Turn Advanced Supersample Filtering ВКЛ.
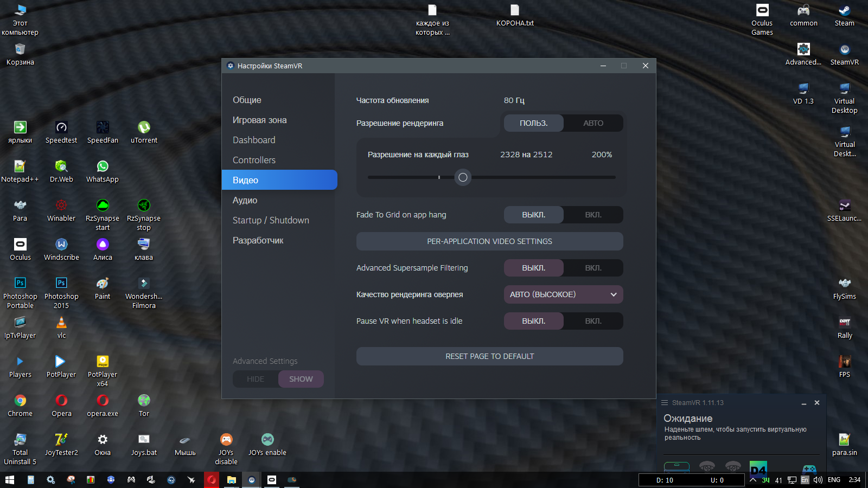Viewport: 868px width, 488px height. (x=593, y=268)
